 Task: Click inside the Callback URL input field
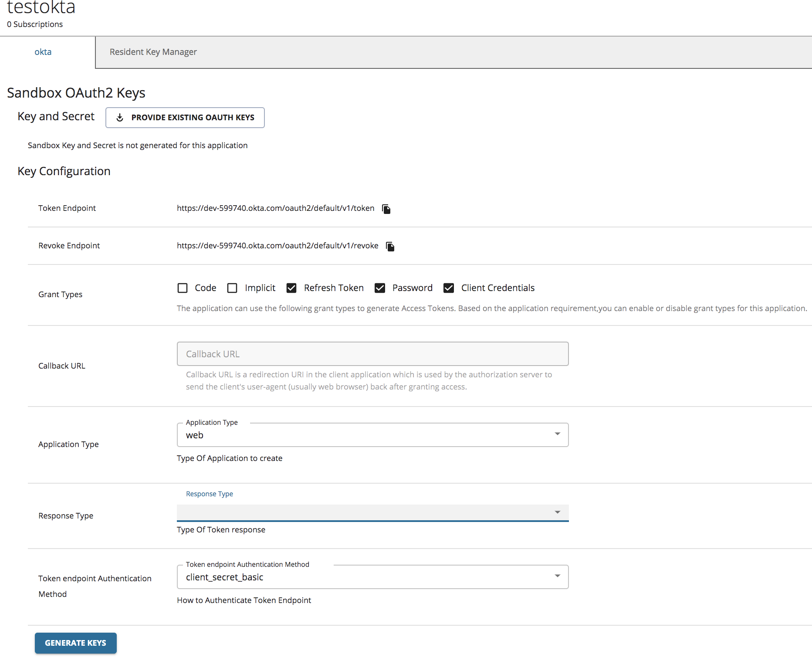372,354
